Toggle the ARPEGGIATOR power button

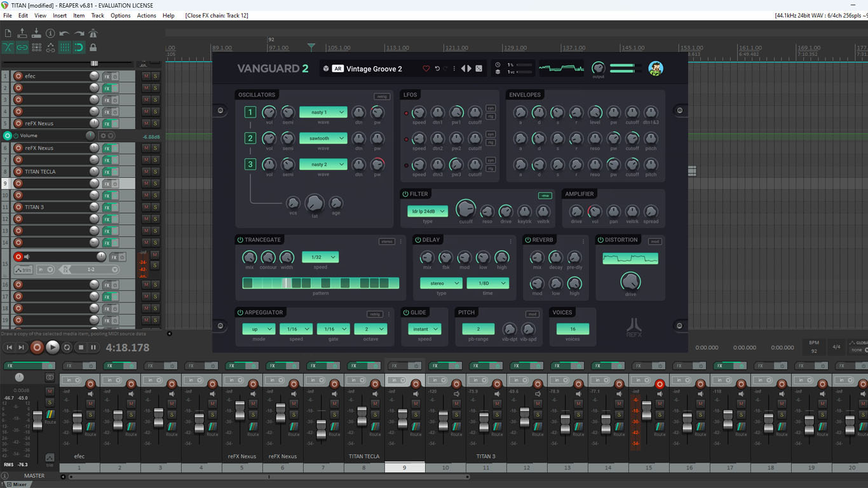[240, 312]
